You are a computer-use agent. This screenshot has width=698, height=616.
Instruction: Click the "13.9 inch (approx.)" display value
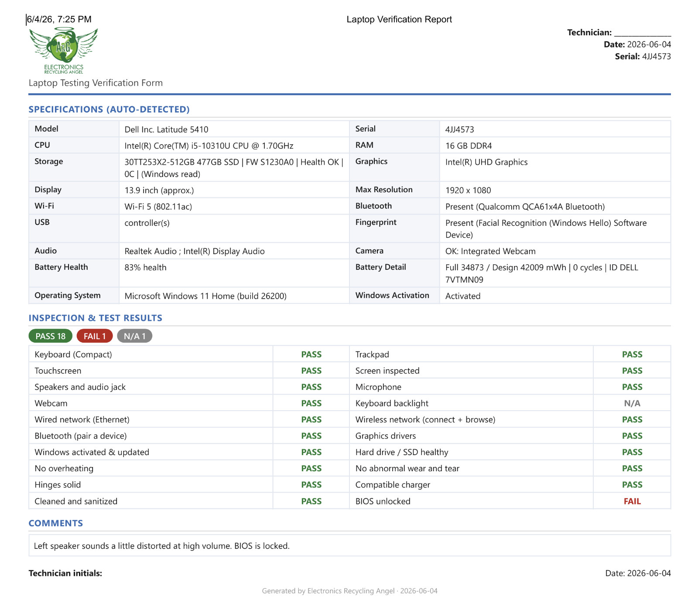point(159,190)
